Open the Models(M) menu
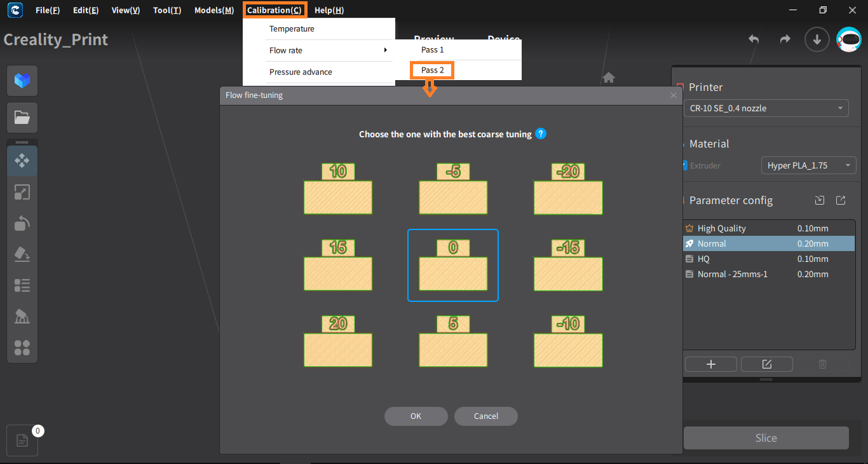868x464 pixels. tap(214, 10)
